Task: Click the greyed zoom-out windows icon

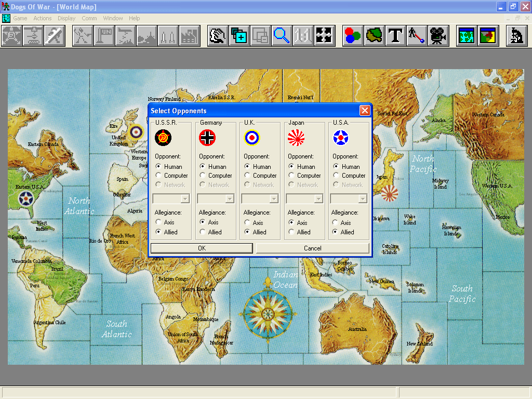Action: coord(261,36)
